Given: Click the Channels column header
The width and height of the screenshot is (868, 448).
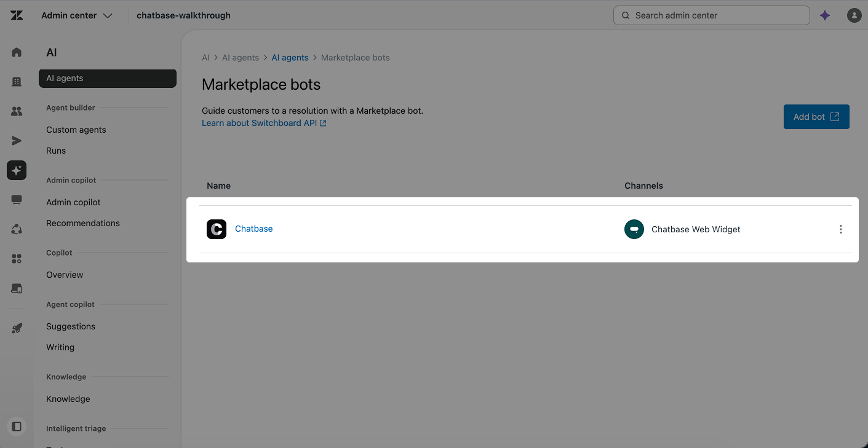Looking at the screenshot, I should pyautogui.click(x=643, y=186).
